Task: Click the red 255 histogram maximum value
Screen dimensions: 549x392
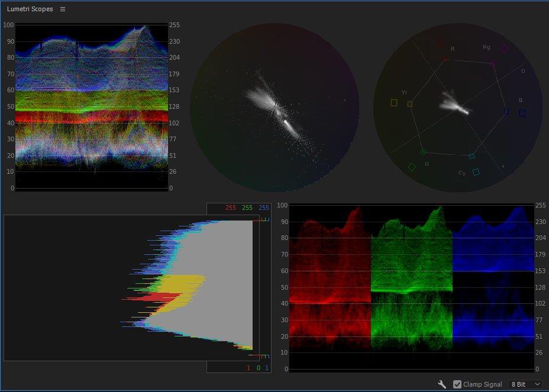Action: pyautogui.click(x=230, y=208)
